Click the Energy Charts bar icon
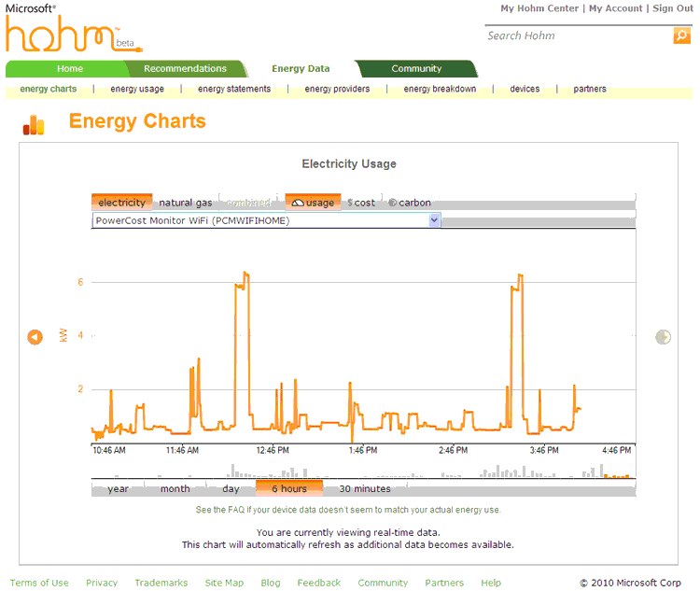Screen dimensions: 700x591 34,124
